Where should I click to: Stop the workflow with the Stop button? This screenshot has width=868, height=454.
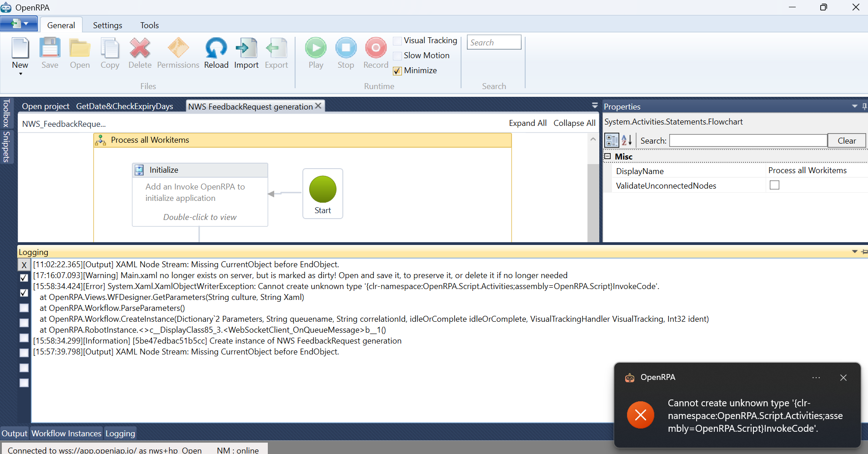346,48
